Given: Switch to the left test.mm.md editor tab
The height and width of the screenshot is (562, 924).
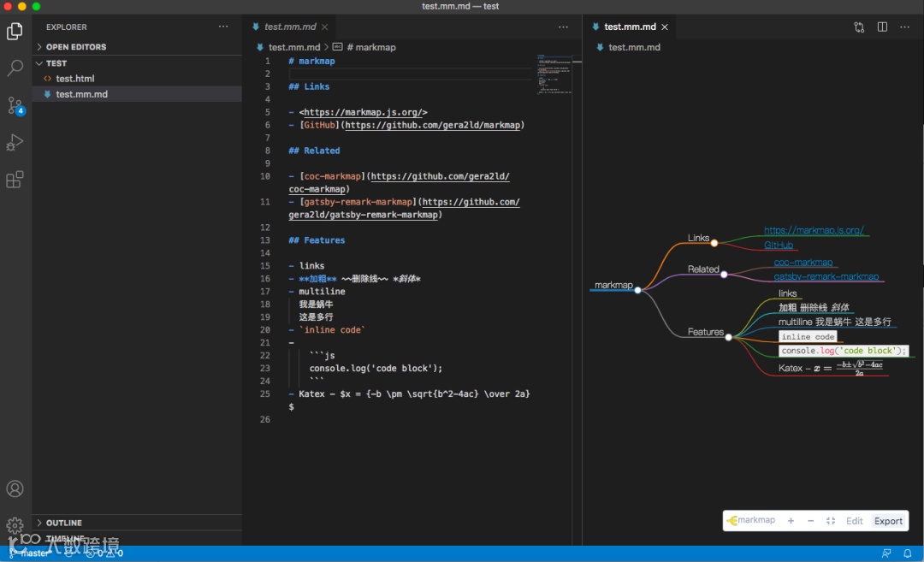Looking at the screenshot, I should tap(289, 27).
